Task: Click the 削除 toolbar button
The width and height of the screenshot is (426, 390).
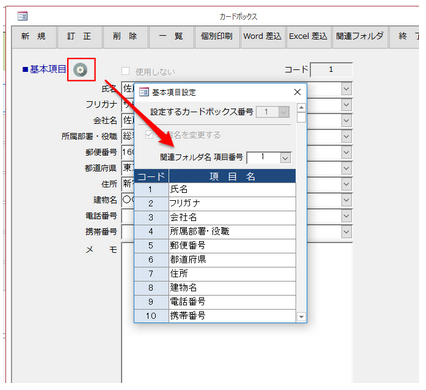Action: [125, 37]
